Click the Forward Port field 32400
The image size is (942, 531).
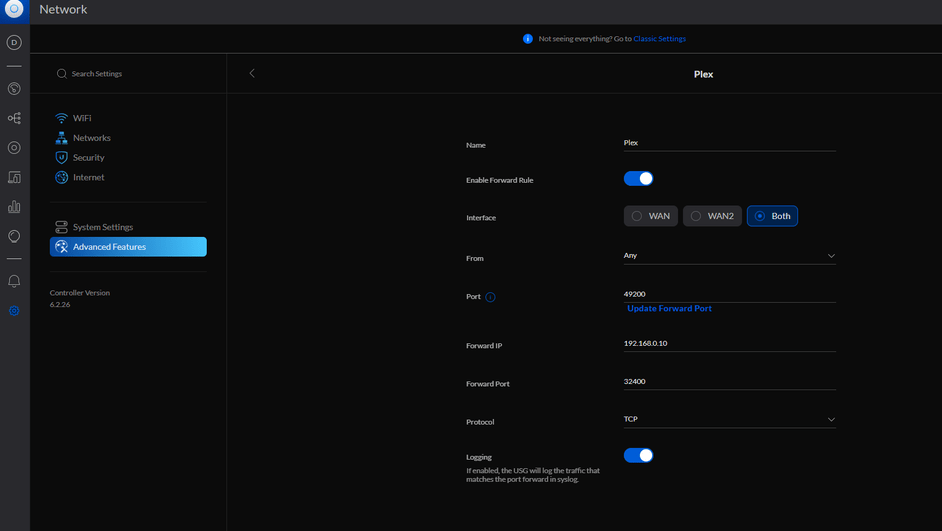point(729,381)
